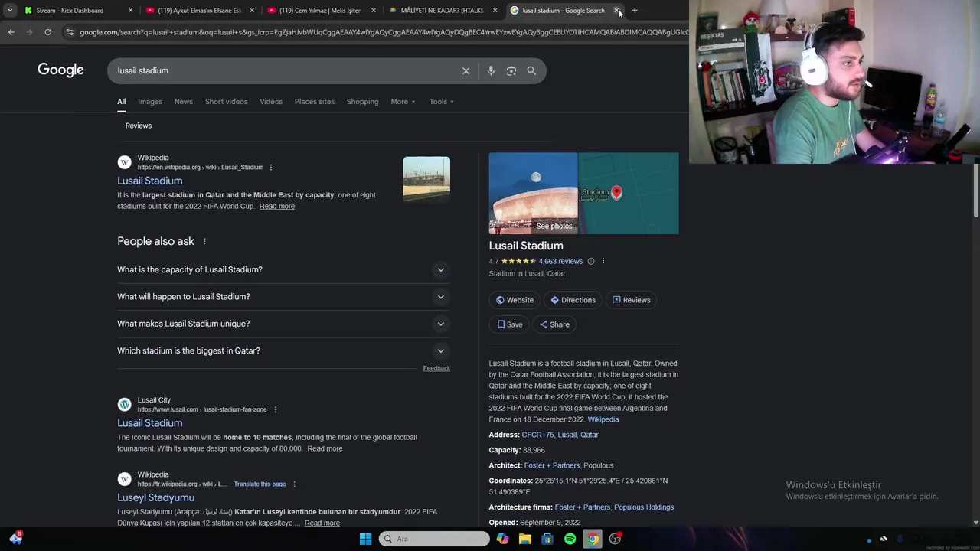Expand Which stadium is the biggest in Qatar
Screen dimensions: 980x551
(283, 350)
